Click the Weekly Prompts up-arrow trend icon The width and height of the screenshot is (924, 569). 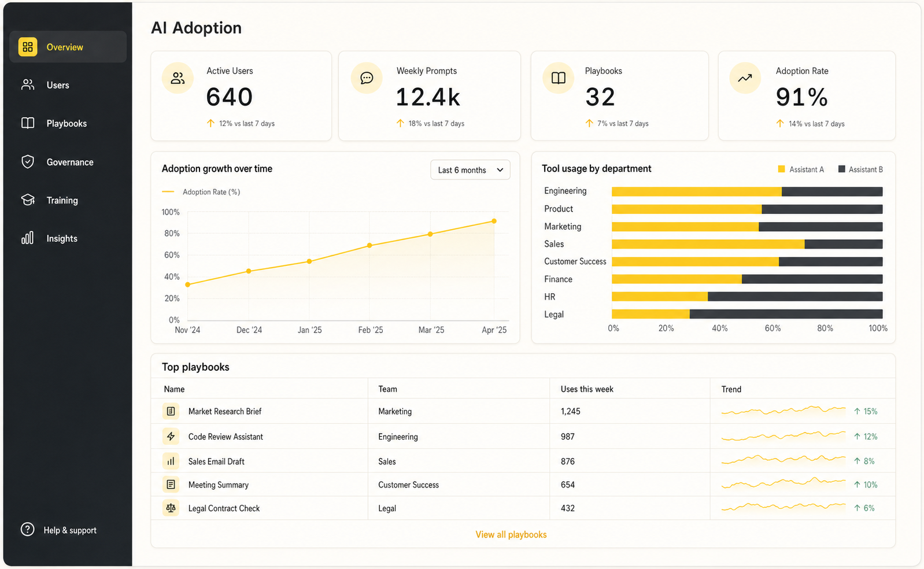tap(400, 123)
